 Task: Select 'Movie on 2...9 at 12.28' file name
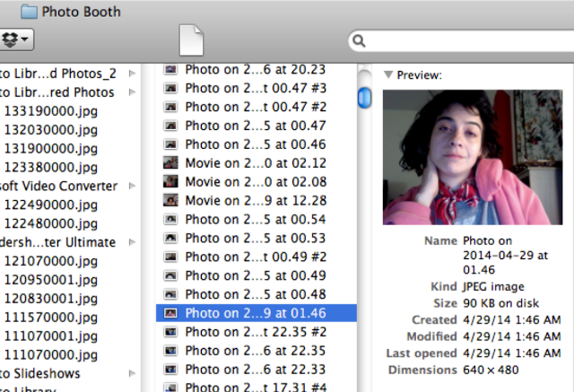tap(256, 200)
